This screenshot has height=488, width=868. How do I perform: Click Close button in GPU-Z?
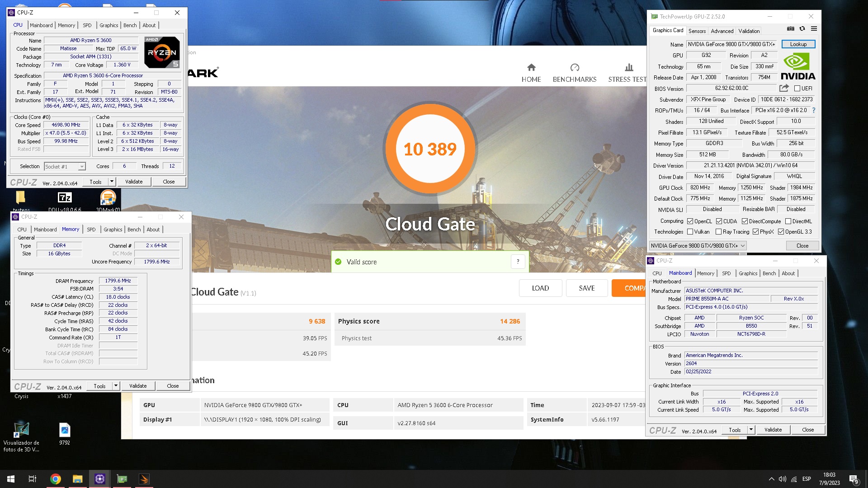tap(802, 246)
